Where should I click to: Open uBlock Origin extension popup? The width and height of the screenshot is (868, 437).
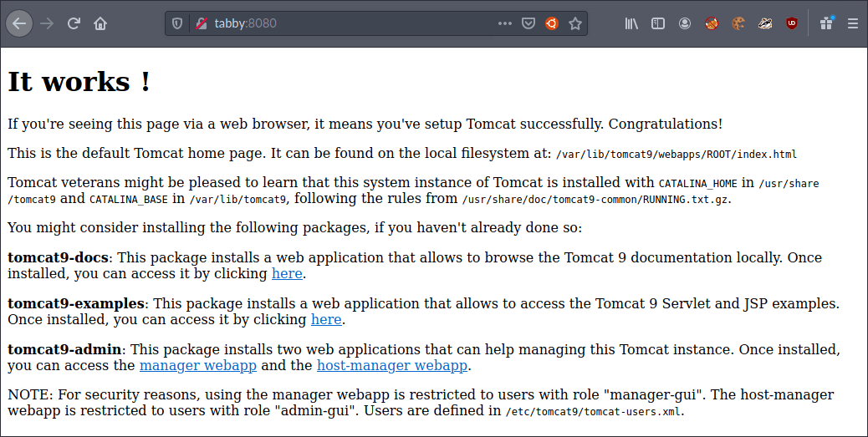pyautogui.click(x=792, y=23)
